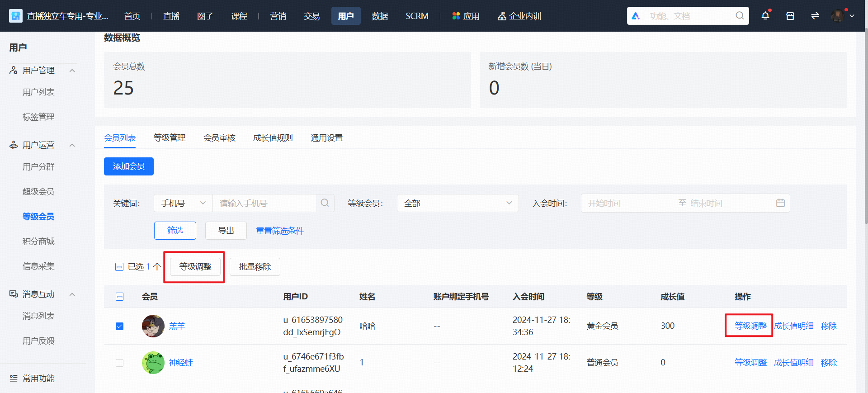Click the switch arrows icon in header

[815, 16]
